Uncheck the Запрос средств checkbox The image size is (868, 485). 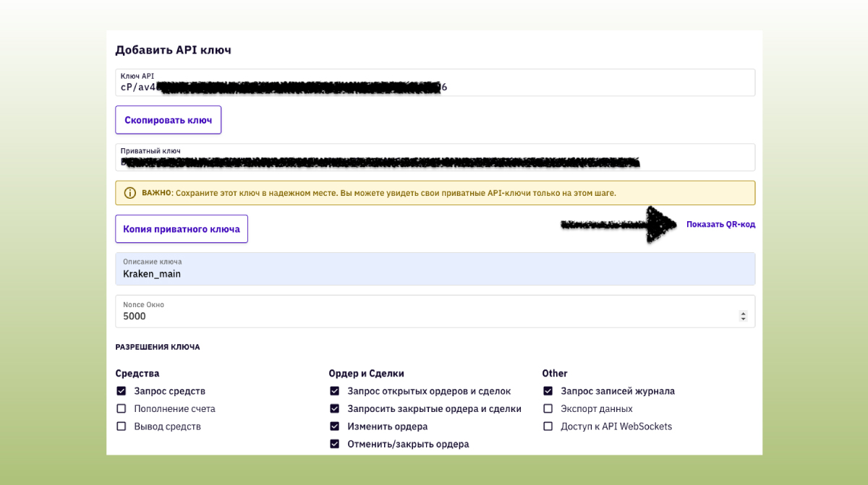point(122,391)
